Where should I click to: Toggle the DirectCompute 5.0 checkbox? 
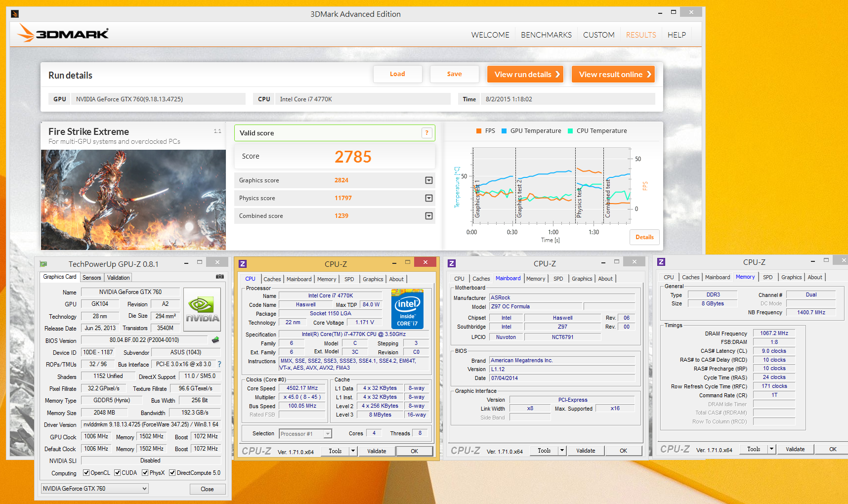[x=172, y=473]
